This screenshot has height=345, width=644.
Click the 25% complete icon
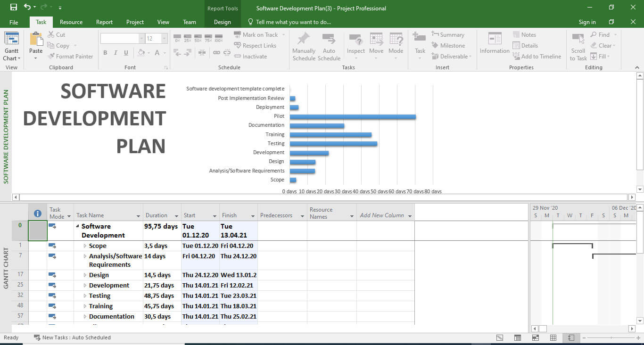tap(188, 38)
